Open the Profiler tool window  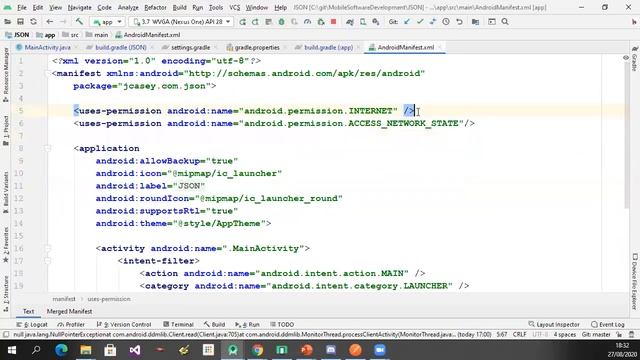pos(71,324)
